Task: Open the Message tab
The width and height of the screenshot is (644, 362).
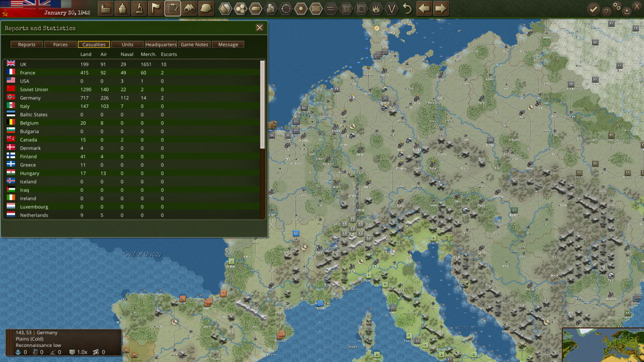Action: (228, 44)
